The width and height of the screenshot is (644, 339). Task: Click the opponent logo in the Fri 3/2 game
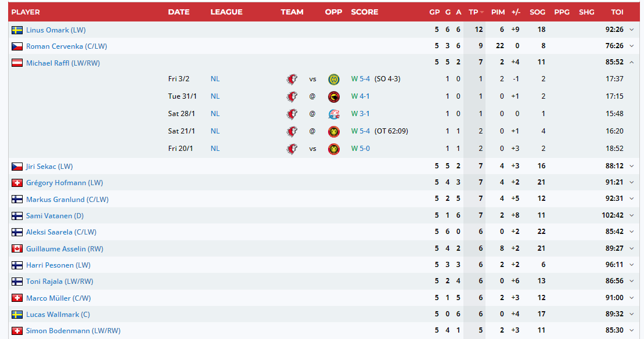pos(333,80)
